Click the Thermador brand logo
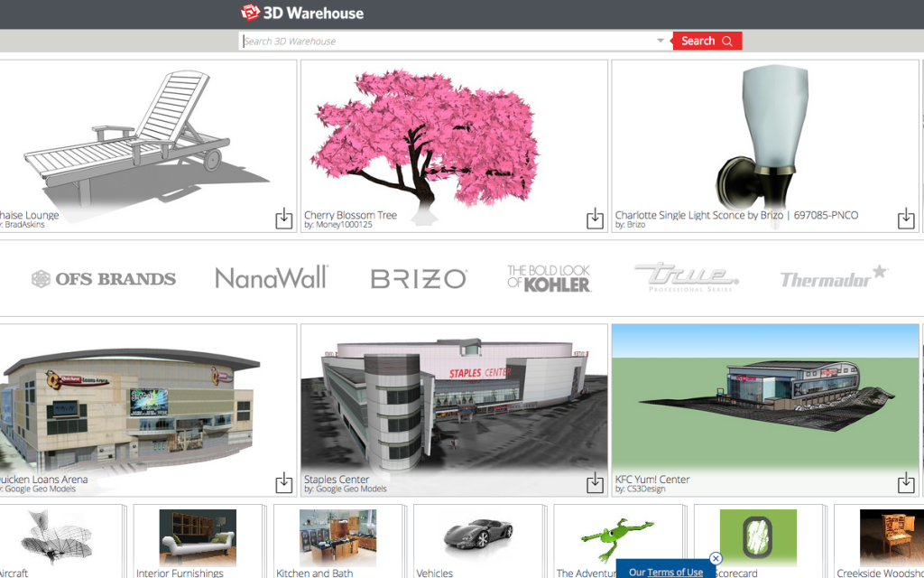924x578 pixels. [x=834, y=276]
